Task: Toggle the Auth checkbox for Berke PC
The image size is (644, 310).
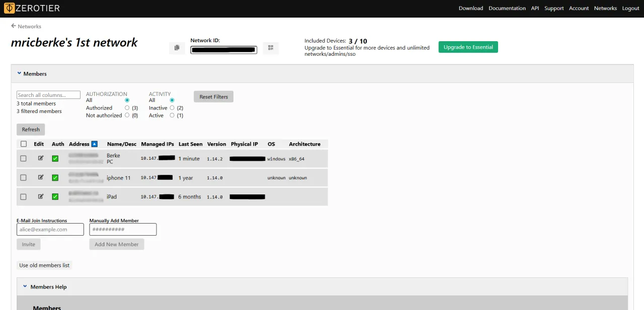Action: coord(55,159)
